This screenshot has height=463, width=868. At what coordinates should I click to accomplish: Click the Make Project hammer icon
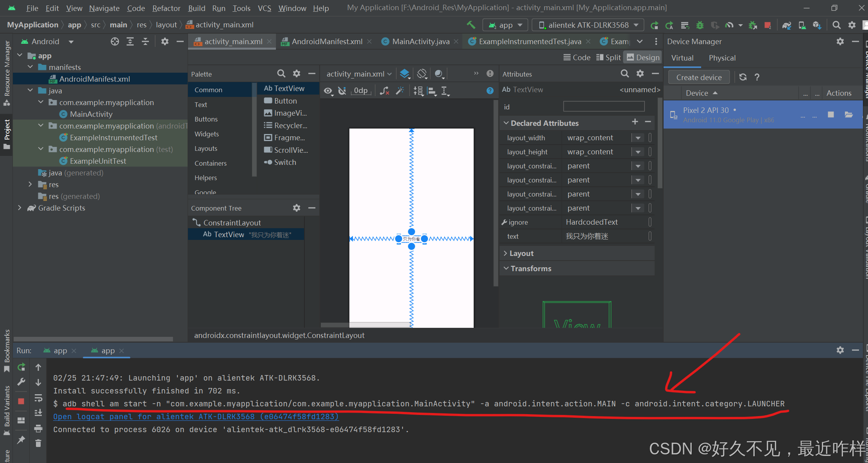pyautogui.click(x=471, y=25)
